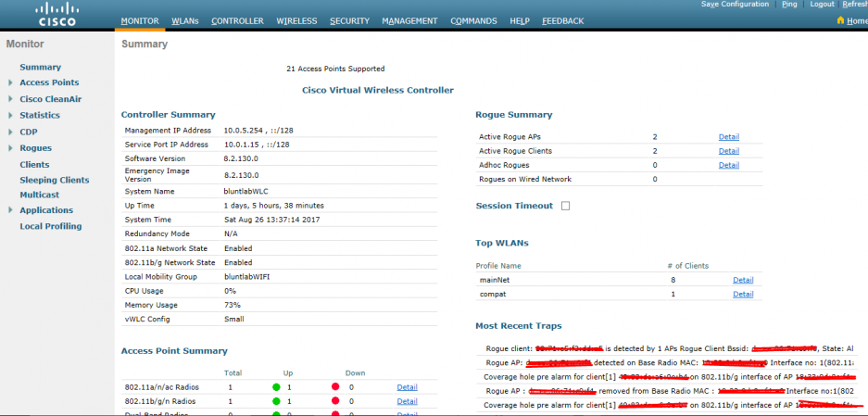Screen dimensions: 868x416
Task: Select Sleeping Clients in sidebar
Action: click(x=55, y=180)
